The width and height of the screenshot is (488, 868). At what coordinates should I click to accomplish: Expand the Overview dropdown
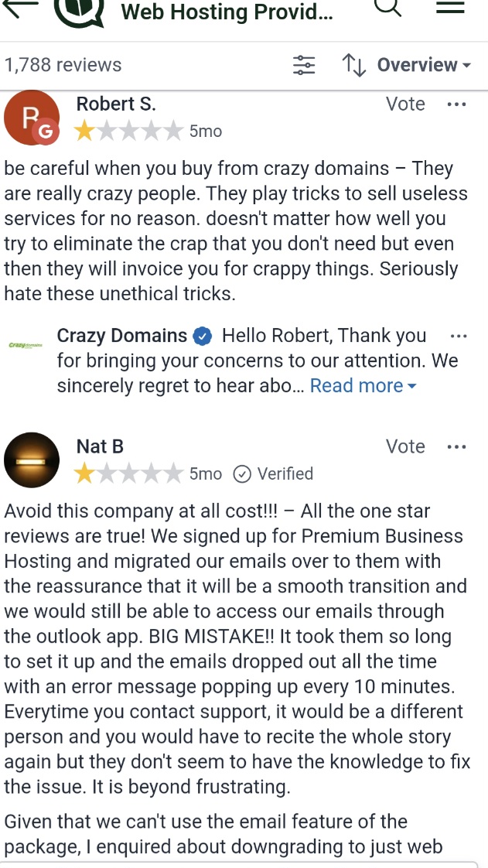coord(425,65)
